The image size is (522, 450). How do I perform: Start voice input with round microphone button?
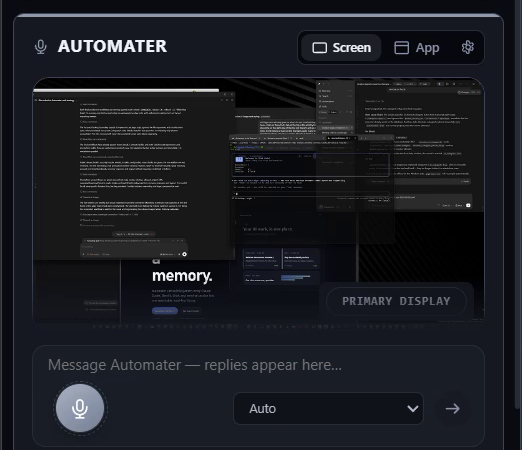80,408
